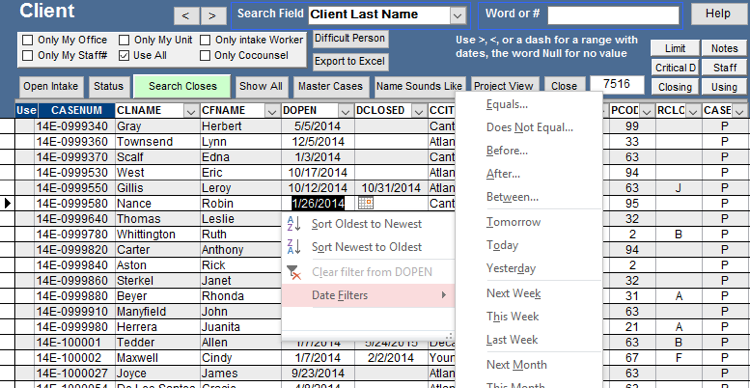
Task: Click the Clear filter funnel icon
Action: [x=293, y=272]
